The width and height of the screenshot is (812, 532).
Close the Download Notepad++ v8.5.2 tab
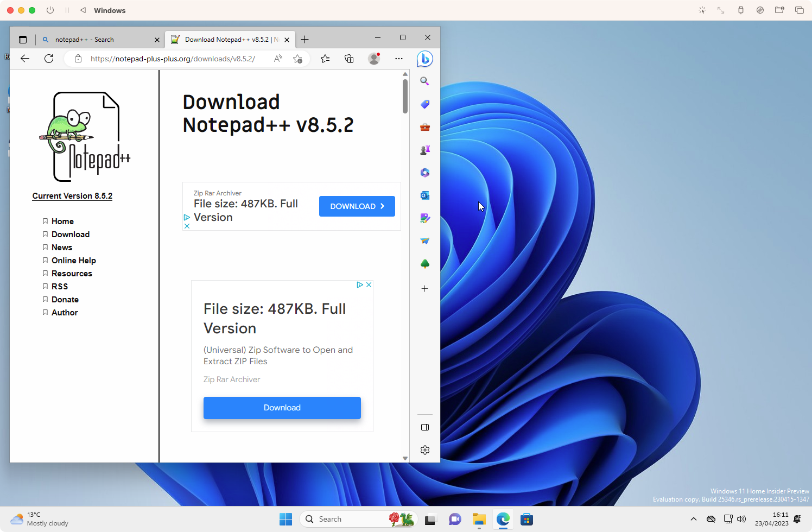287,40
